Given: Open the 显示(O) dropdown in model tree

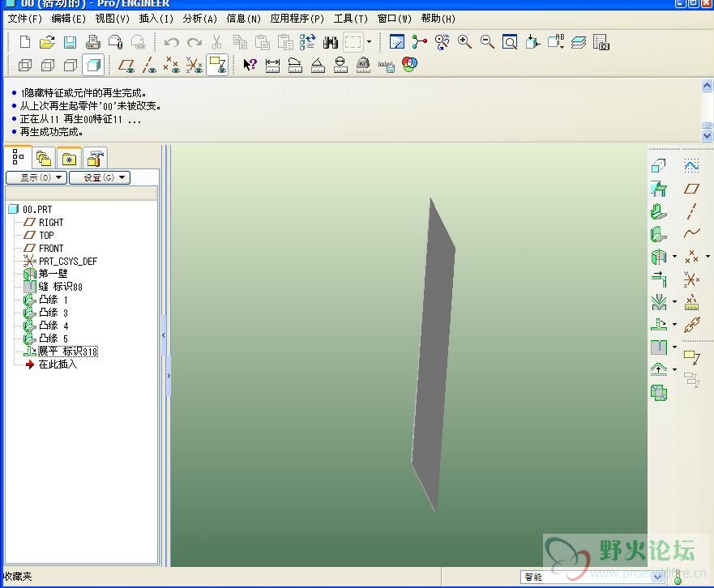Looking at the screenshot, I should pyautogui.click(x=36, y=177).
